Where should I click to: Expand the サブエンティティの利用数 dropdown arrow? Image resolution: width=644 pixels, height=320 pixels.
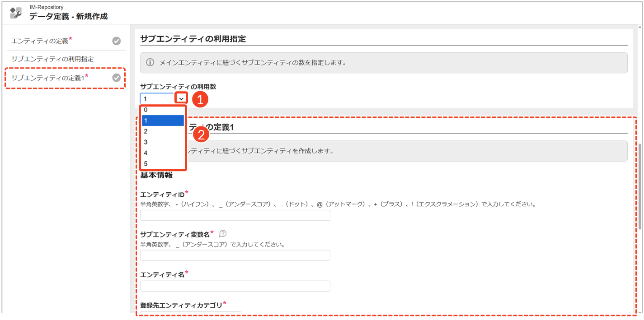[181, 98]
